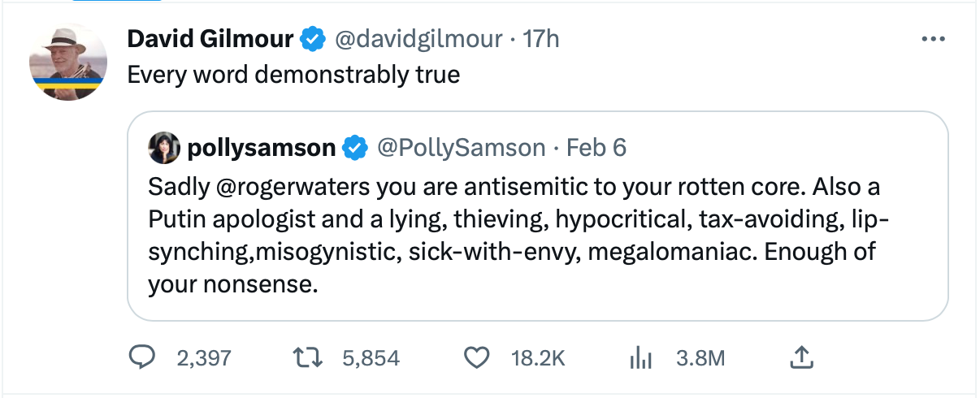Open David Gilmour's profile picture
The width and height of the screenshot is (980, 398).
[68, 62]
